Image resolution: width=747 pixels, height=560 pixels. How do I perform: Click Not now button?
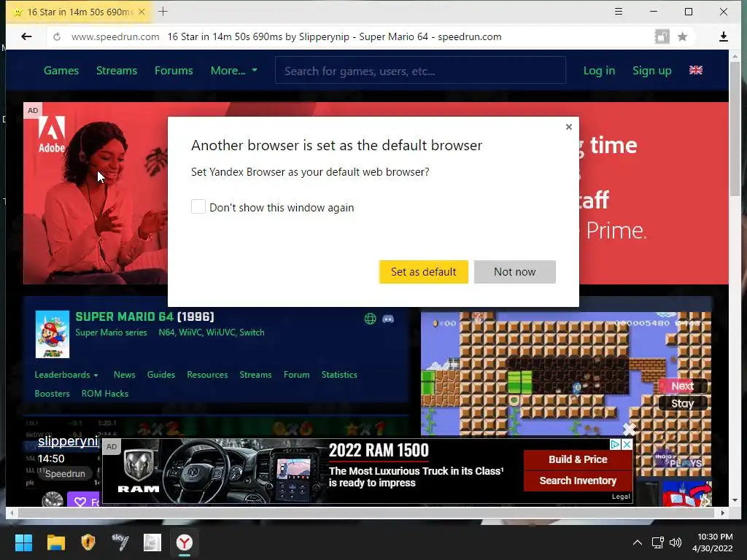514,272
